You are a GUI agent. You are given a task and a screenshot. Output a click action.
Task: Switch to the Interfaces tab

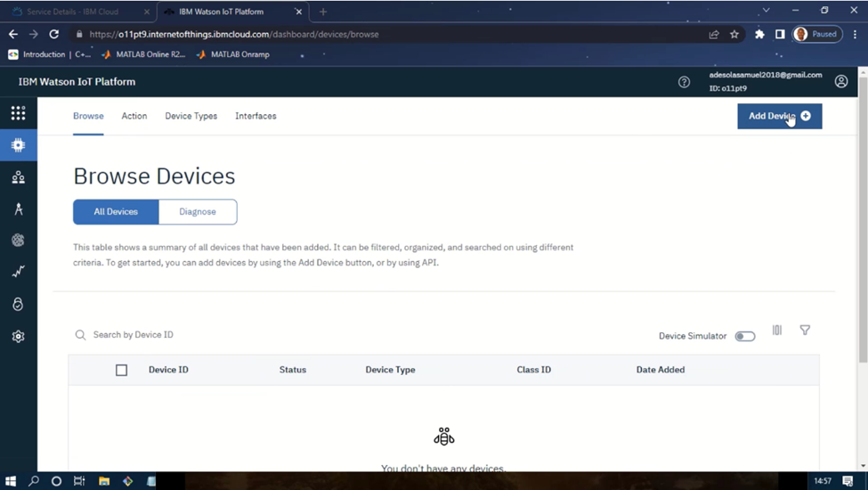pos(256,116)
